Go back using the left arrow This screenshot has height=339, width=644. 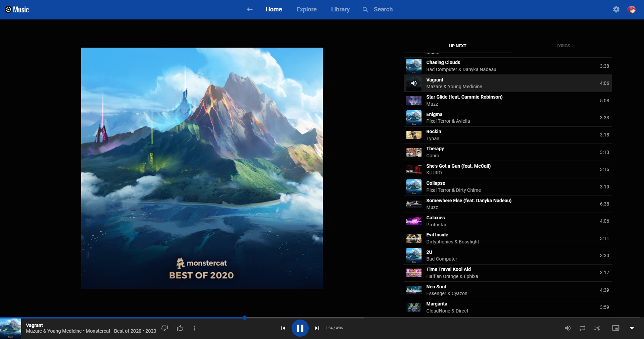point(250,9)
